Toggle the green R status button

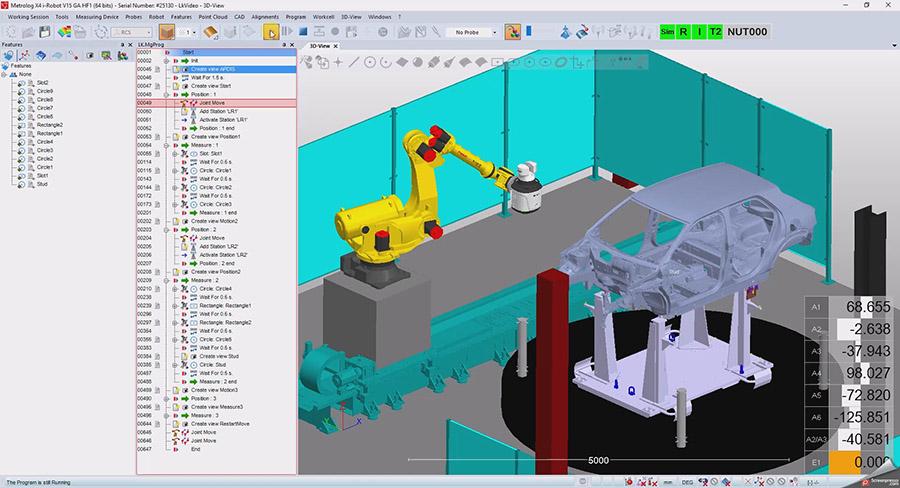tap(684, 32)
